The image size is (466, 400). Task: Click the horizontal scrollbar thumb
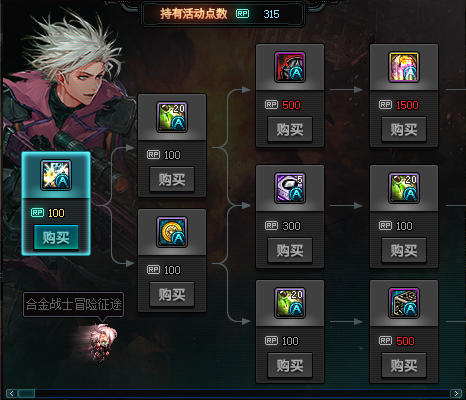pos(26,394)
